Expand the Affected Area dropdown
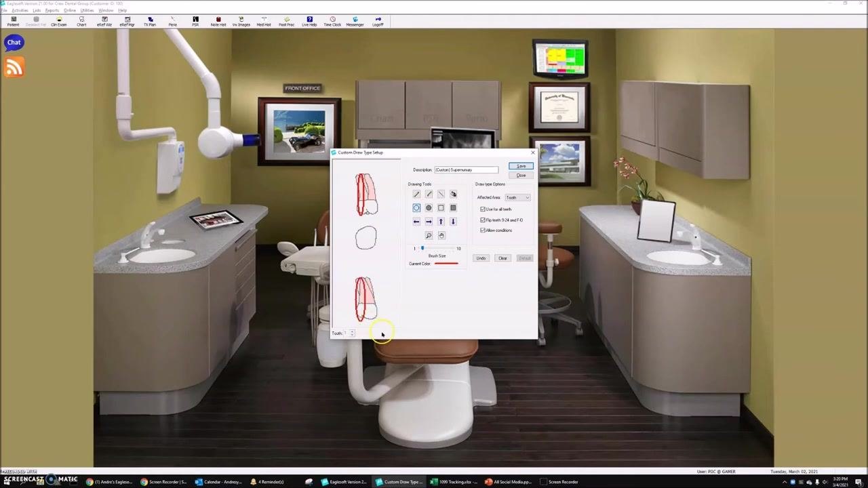The image size is (868, 488). tap(517, 198)
